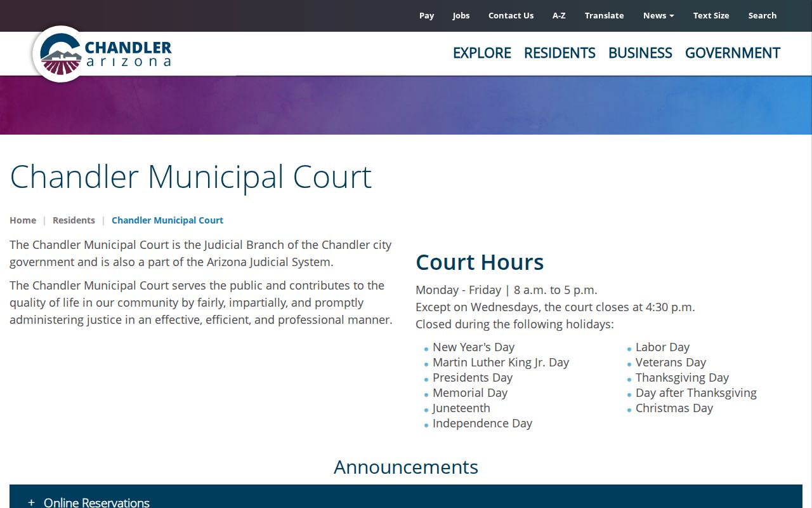Click the Veterans Day list item
The height and width of the screenshot is (508, 812).
671,363
